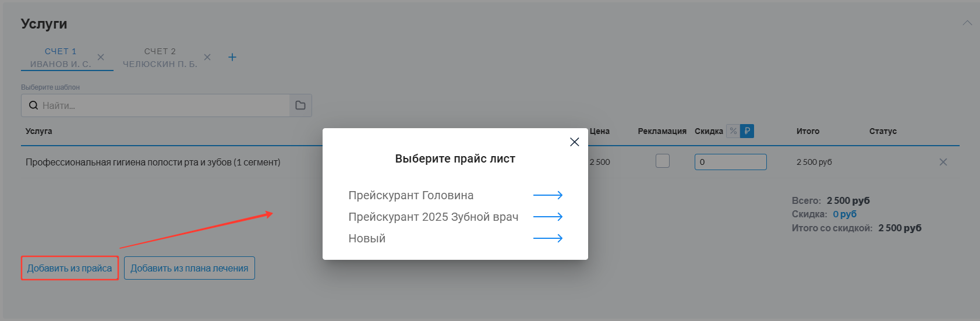Select Прейскурант 2025 Зубной врач text
The image size is (980, 321).
pos(433,217)
